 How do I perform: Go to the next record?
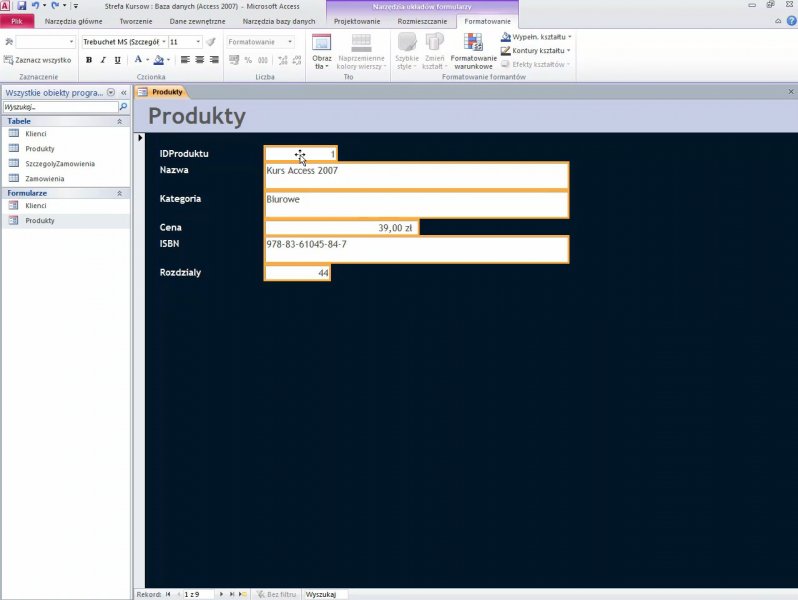pyautogui.click(x=220, y=594)
